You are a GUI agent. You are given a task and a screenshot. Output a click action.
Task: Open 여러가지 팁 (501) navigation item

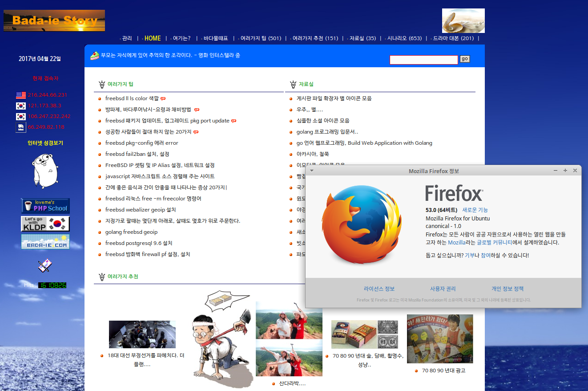(x=261, y=38)
